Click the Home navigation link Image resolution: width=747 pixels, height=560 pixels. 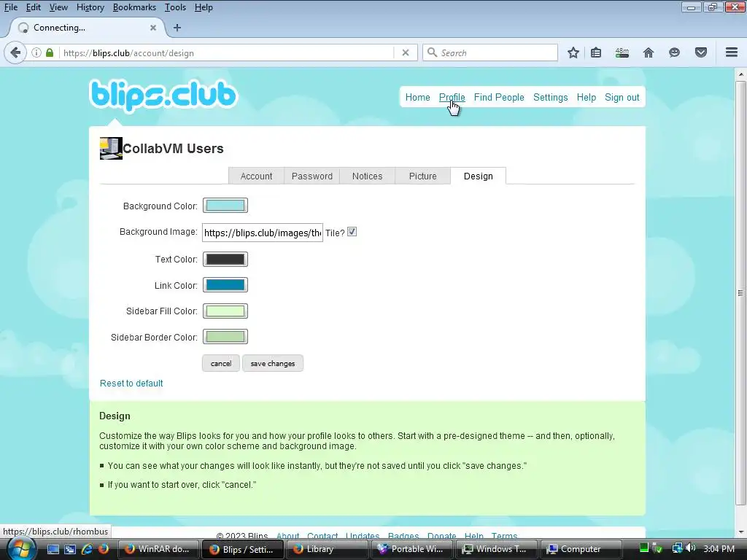point(418,97)
